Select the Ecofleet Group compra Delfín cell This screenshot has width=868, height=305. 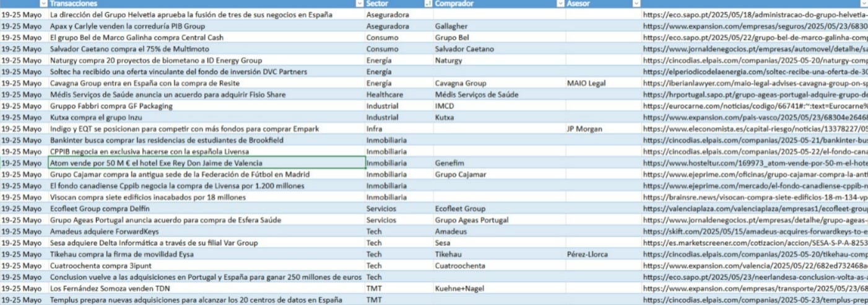pyautogui.click(x=207, y=208)
